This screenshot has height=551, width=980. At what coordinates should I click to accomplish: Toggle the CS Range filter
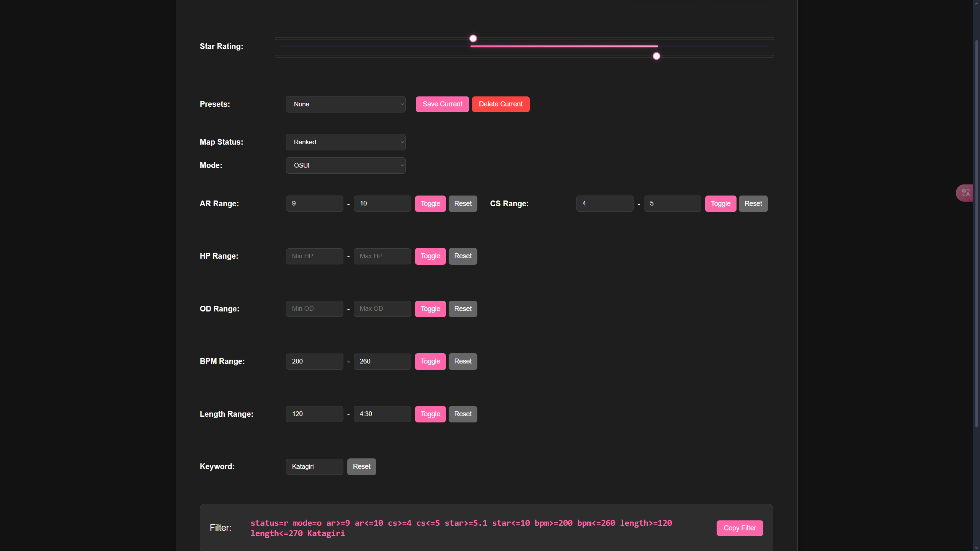pyautogui.click(x=720, y=204)
